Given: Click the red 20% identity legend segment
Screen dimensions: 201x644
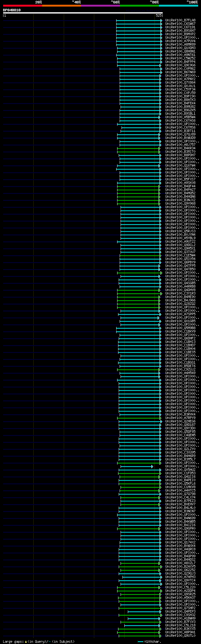Looking at the screenshot, I should coord(22,6).
